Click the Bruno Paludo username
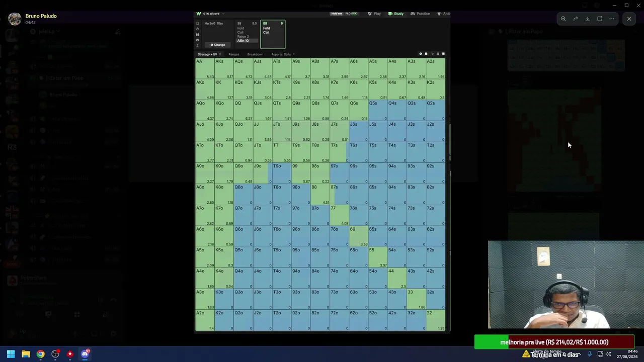This screenshot has height=362, width=644. pyautogui.click(x=41, y=16)
